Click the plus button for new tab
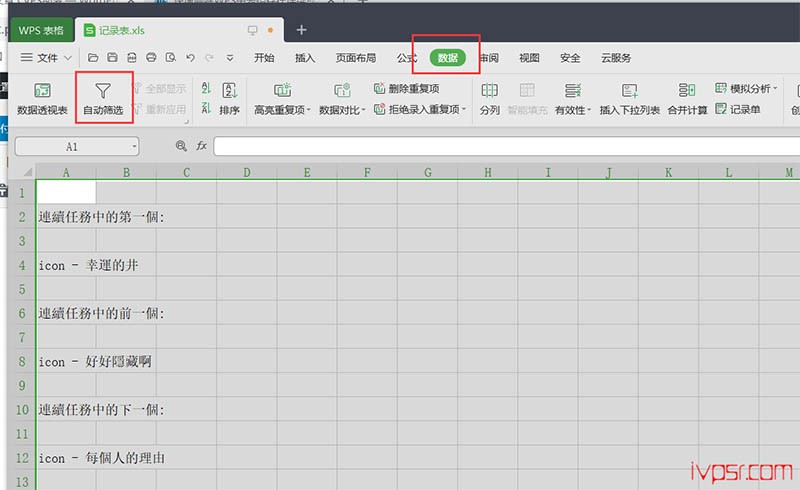The height and width of the screenshot is (490, 800). [301, 30]
